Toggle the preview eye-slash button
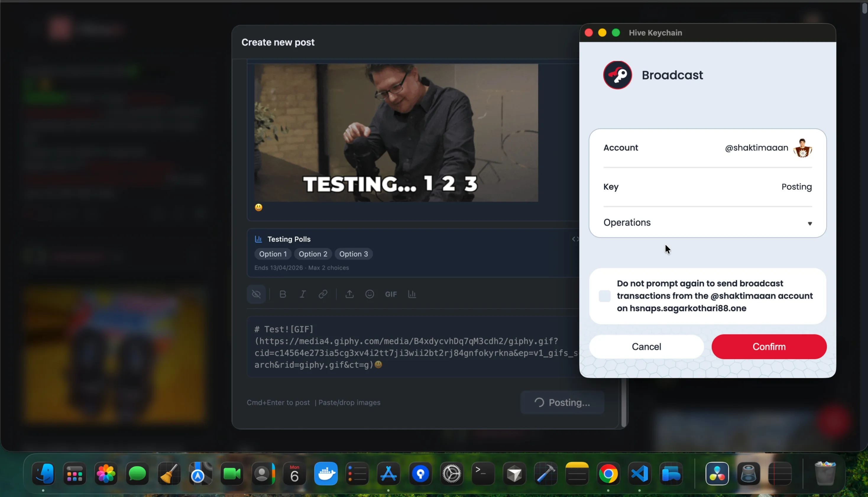The image size is (868, 497). (256, 294)
